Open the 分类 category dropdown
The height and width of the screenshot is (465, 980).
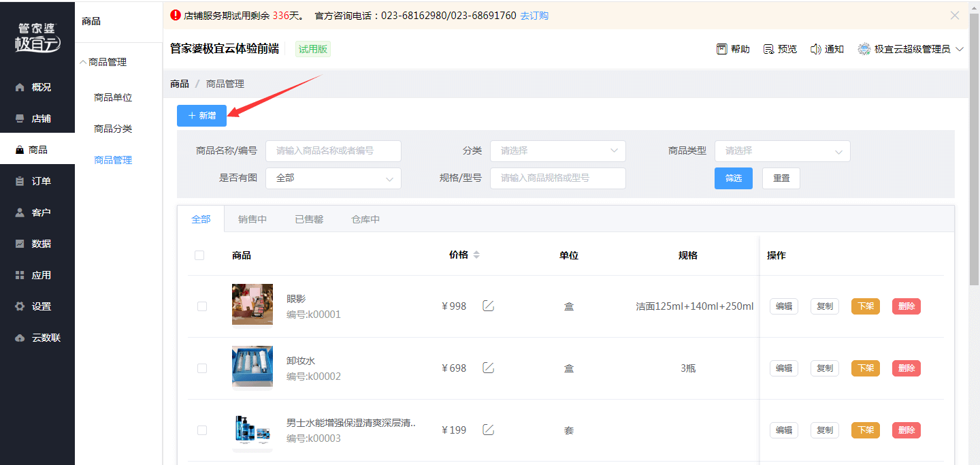[x=558, y=150]
